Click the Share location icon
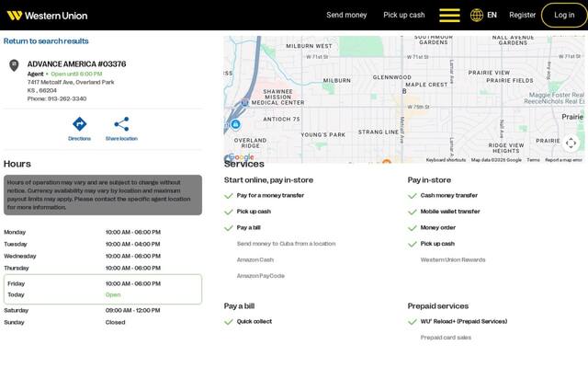Screen dimensions: 588x368 [x=121, y=124]
